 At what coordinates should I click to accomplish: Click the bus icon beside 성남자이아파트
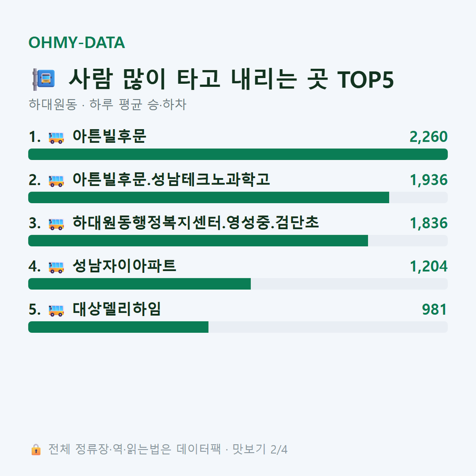(x=56, y=267)
